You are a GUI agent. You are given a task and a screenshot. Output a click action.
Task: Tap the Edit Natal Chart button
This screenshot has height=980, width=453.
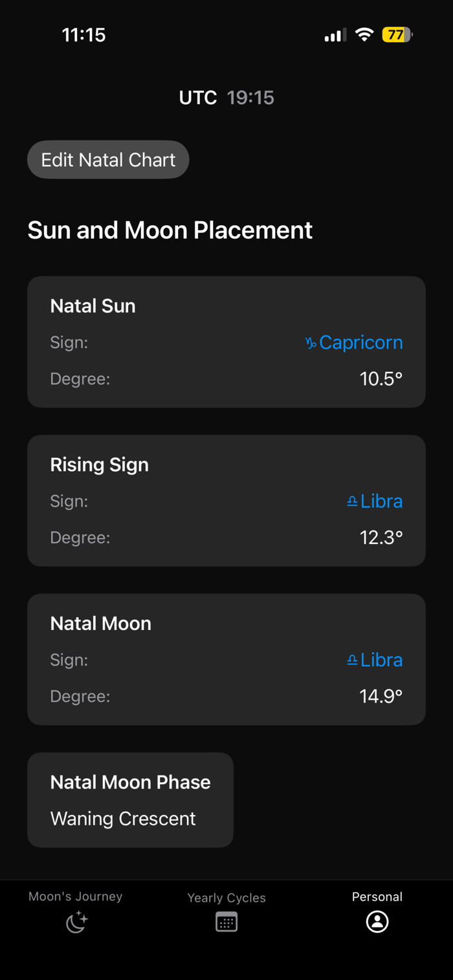click(108, 160)
